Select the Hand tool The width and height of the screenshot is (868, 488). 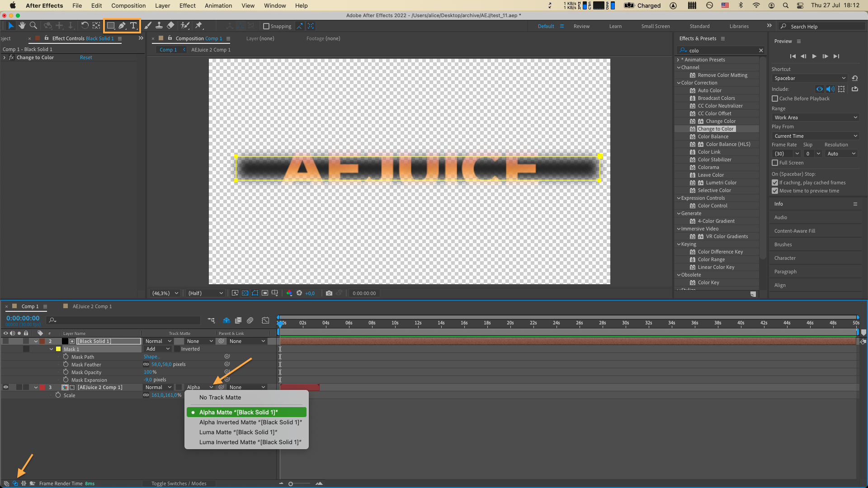(x=22, y=26)
